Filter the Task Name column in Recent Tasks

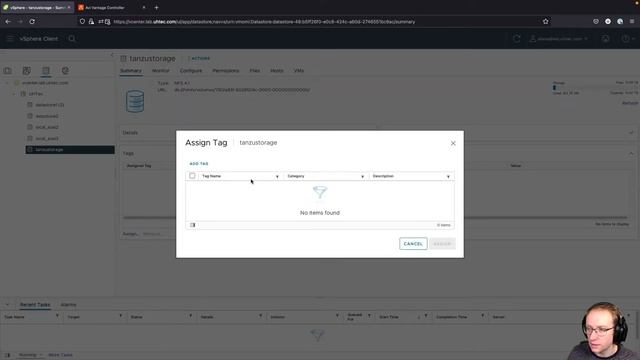coord(57,316)
